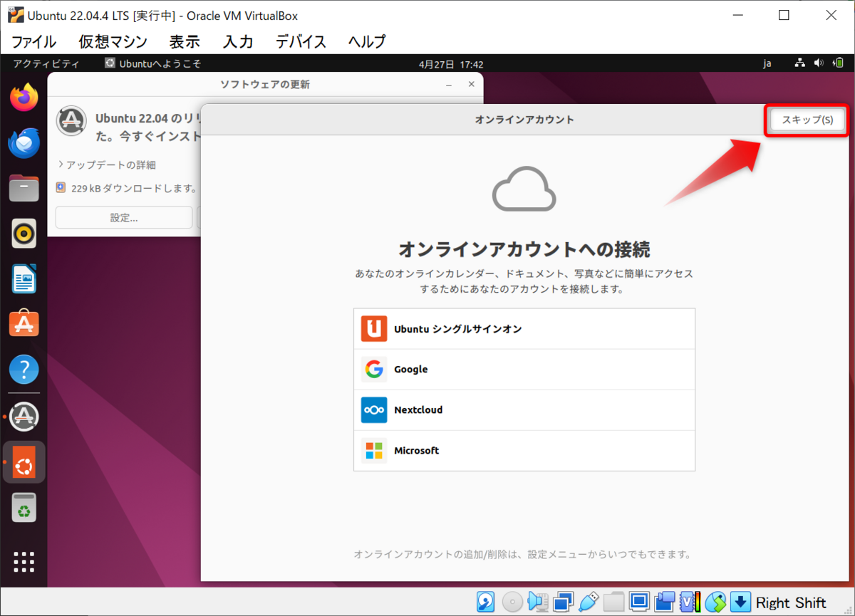Open 表示 menu
The width and height of the screenshot is (855, 616).
[185, 41]
